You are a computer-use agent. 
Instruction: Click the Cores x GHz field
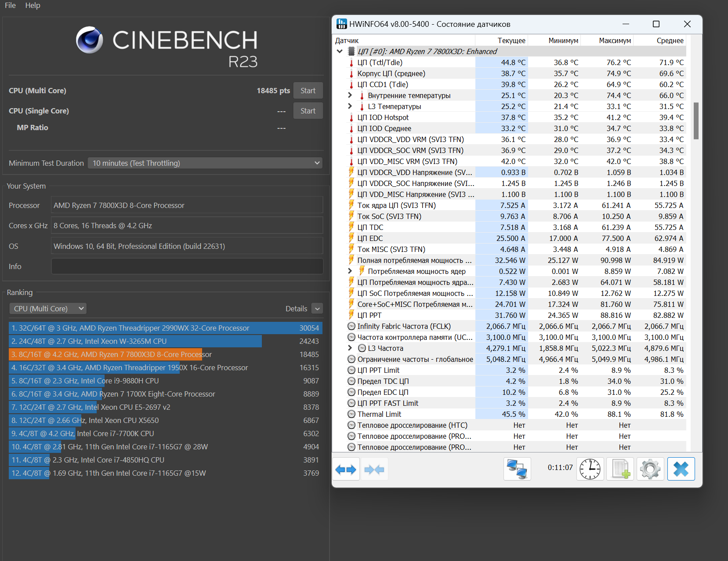click(x=187, y=226)
